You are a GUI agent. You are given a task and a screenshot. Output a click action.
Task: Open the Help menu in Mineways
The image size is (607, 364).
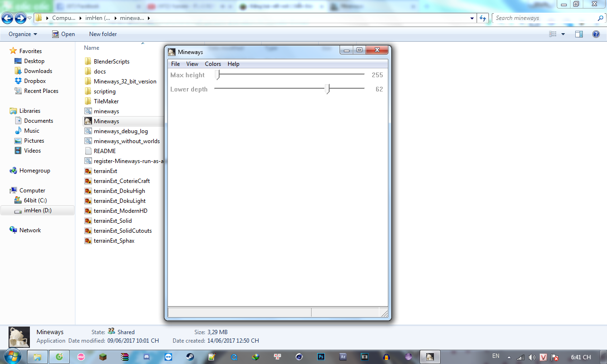[x=233, y=64]
